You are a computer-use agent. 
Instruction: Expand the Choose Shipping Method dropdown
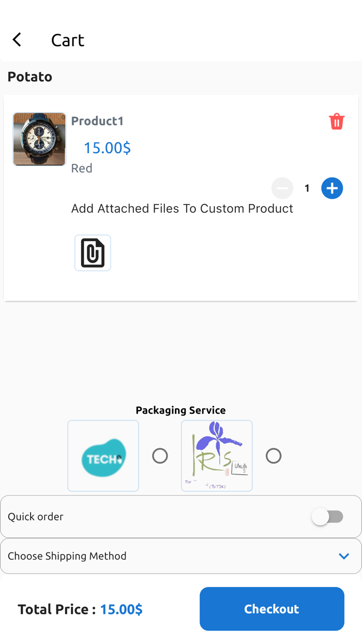pos(181,556)
